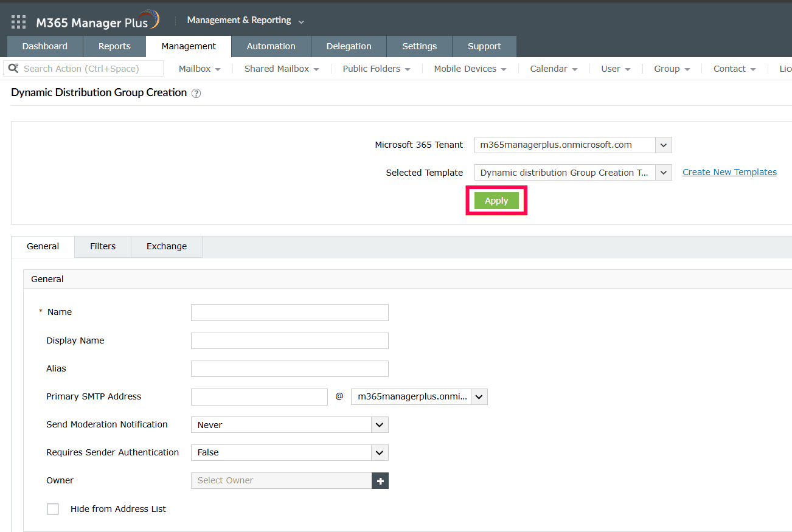The width and height of the screenshot is (792, 532).
Task: Click the Send Moderation Notification label
Action: click(107, 424)
